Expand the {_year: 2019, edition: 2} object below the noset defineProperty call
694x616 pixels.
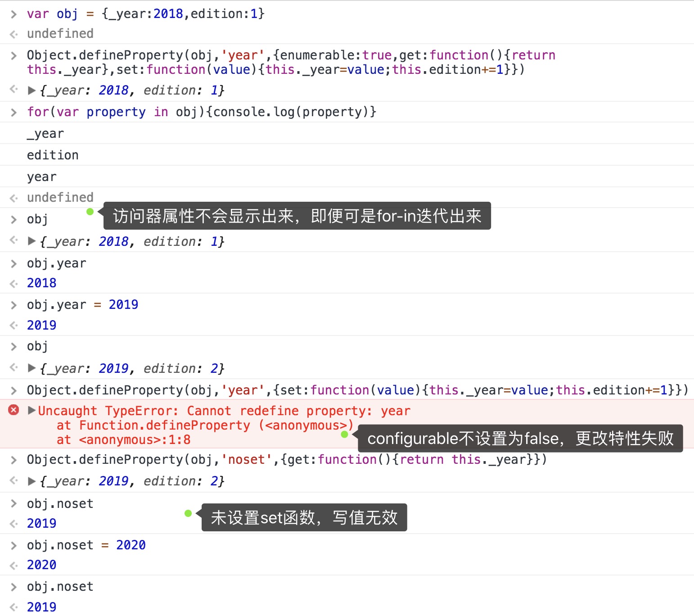32,481
